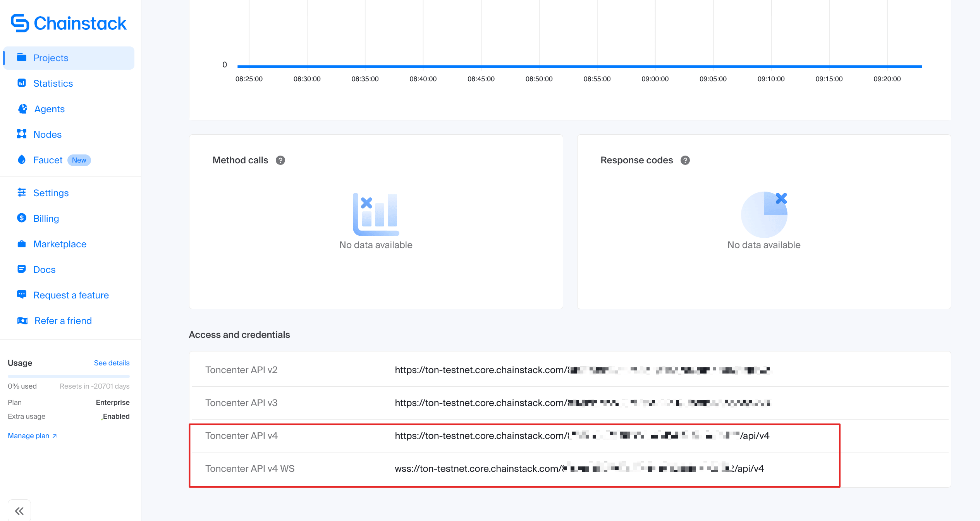
Task: Click the Statistics chart icon
Action: pos(22,83)
